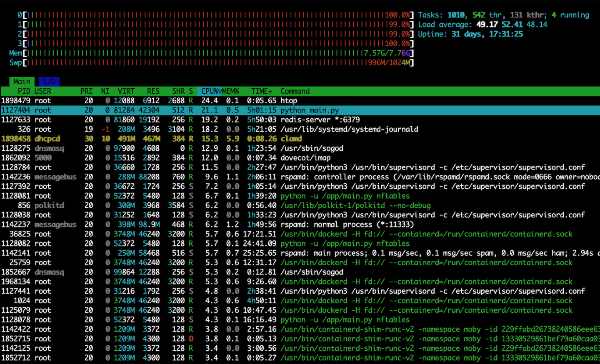Image resolution: width=600 pixels, height=364 pixels.
Task: Select the redis-server process row
Action: (x=320, y=120)
